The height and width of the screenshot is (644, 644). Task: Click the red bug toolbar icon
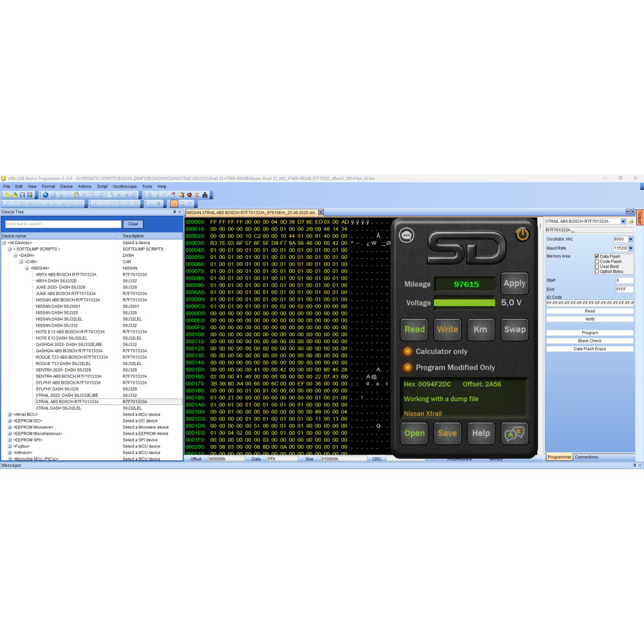click(x=189, y=195)
